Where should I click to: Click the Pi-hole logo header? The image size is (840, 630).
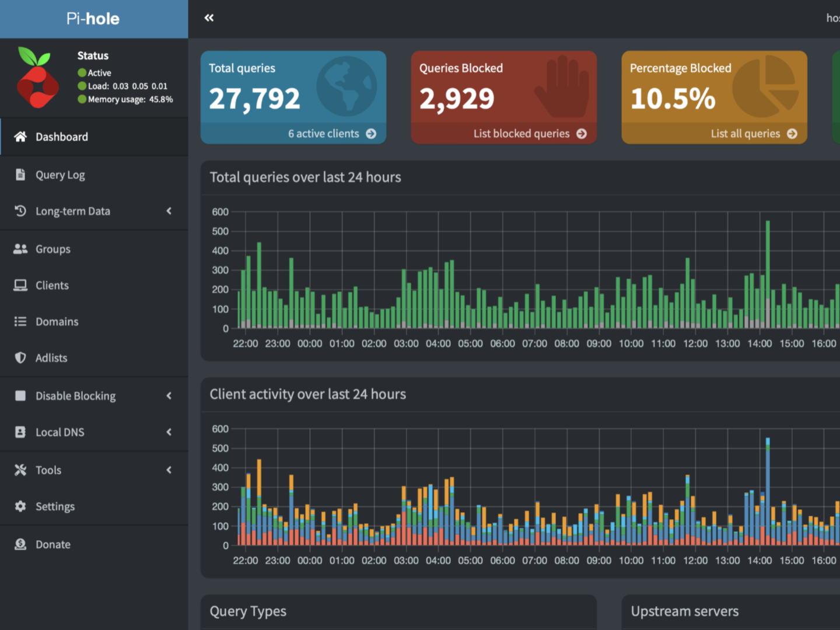coord(93,19)
